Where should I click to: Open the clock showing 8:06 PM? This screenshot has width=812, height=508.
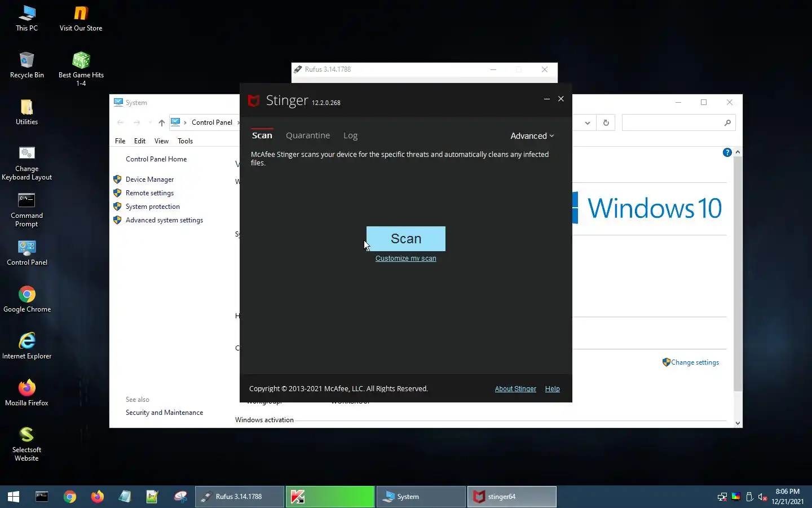[x=788, y=497]
